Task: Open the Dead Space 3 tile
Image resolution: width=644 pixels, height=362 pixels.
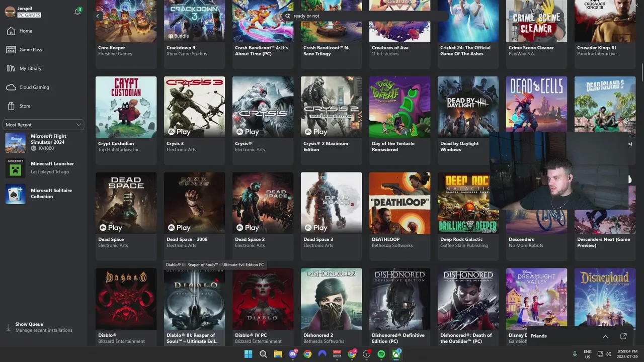Action: [331, 216]
